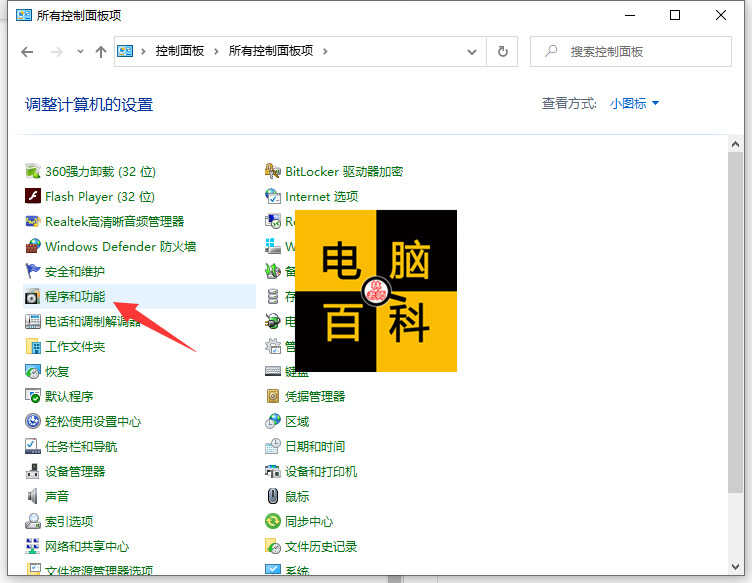Open recent locations dropdown arrow
Viewport: 752px width, 583px height.
click(x=80, y=51)
